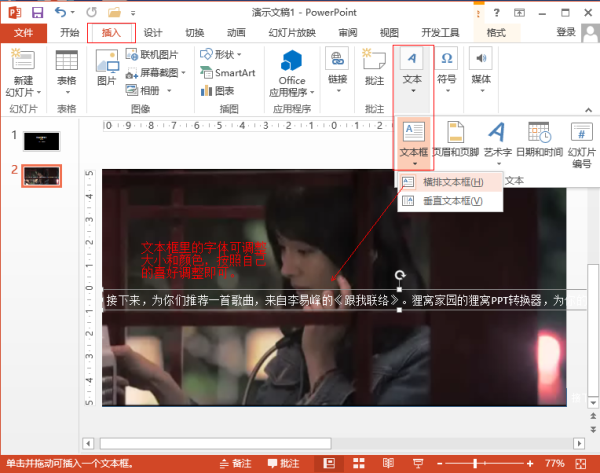Click the Undo arrow icon
The height and width of the screenshot is (473, 600).
pyautogui.click(x=60, y=12)
